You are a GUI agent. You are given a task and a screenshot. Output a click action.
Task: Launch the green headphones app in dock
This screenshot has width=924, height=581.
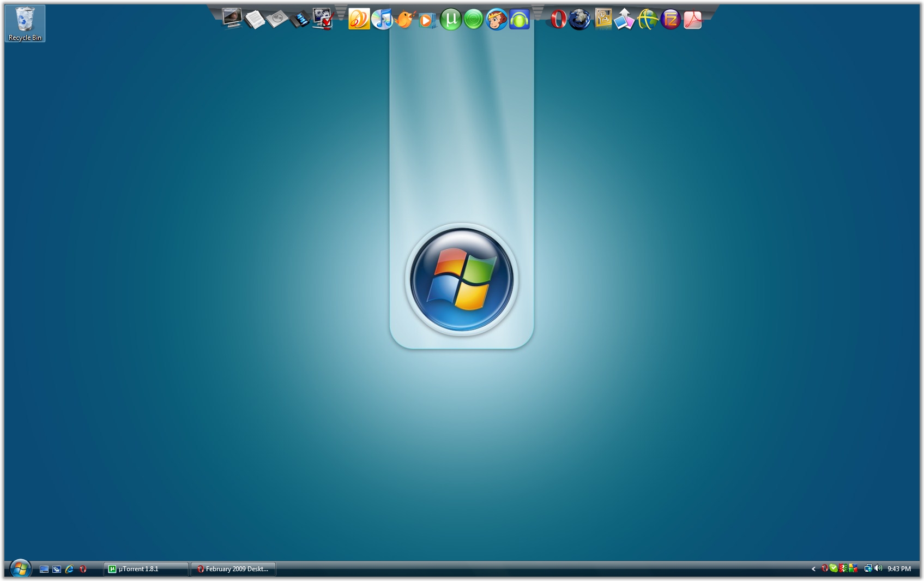pos(519,20)
